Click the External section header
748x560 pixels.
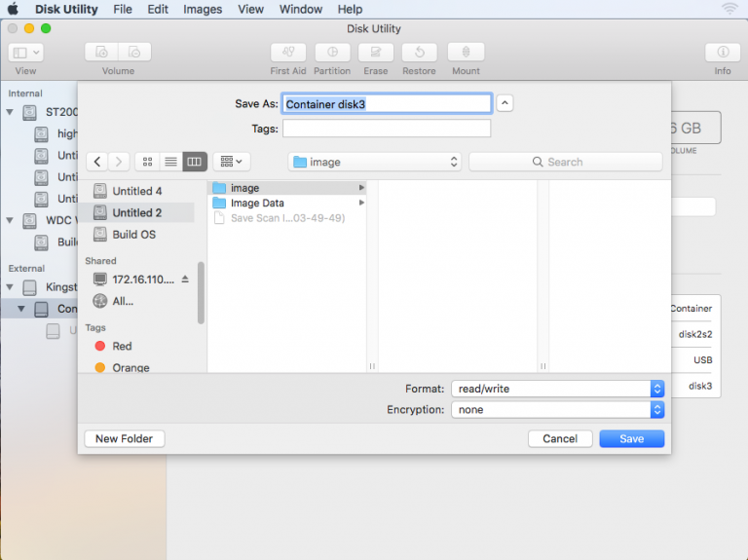(26, 269)
